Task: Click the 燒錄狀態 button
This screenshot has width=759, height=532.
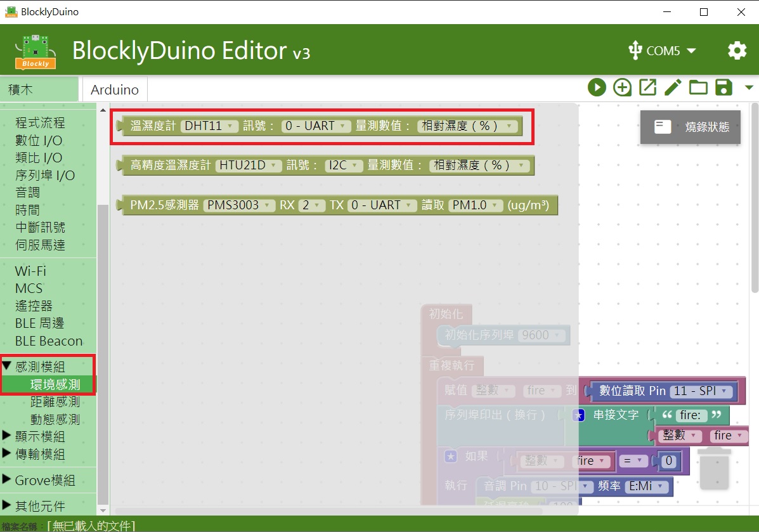Action: [691, 127]
